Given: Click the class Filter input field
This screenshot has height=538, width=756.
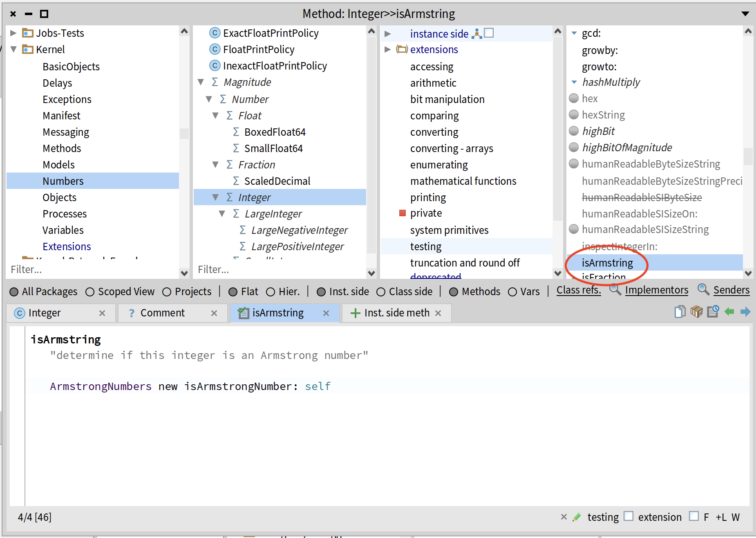Looking at the screenshot, I should click(280, 269).
